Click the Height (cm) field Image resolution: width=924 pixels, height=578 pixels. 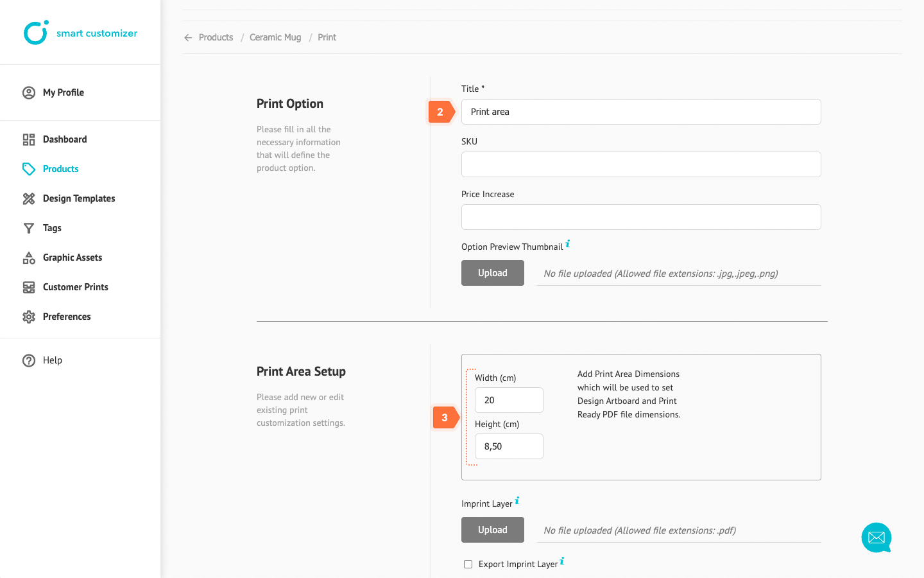click(509, 446)
